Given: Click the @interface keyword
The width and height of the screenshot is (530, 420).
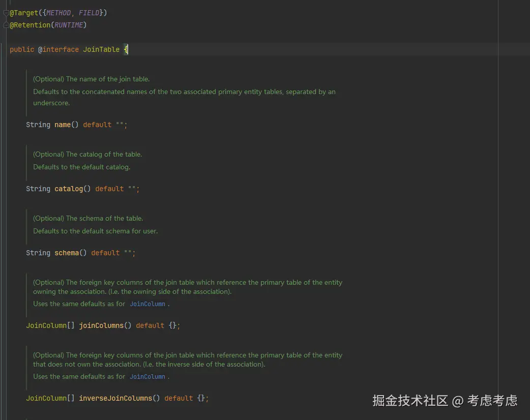Looking at the screenshot, I should 58,49.
